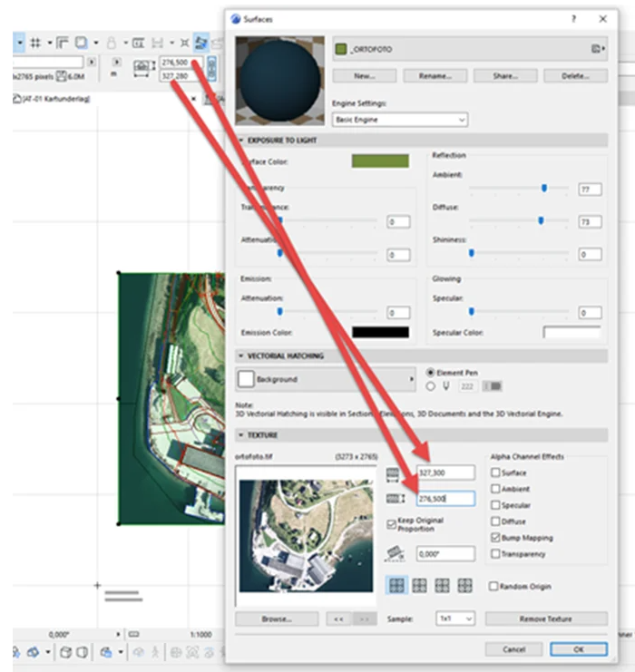635x672 pixels.
Task: Click the Remove Texture button
Action: click(545, 618)
